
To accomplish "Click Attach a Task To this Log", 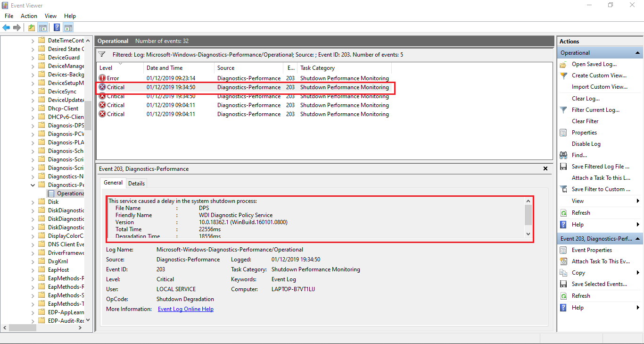I will [601, 178].
